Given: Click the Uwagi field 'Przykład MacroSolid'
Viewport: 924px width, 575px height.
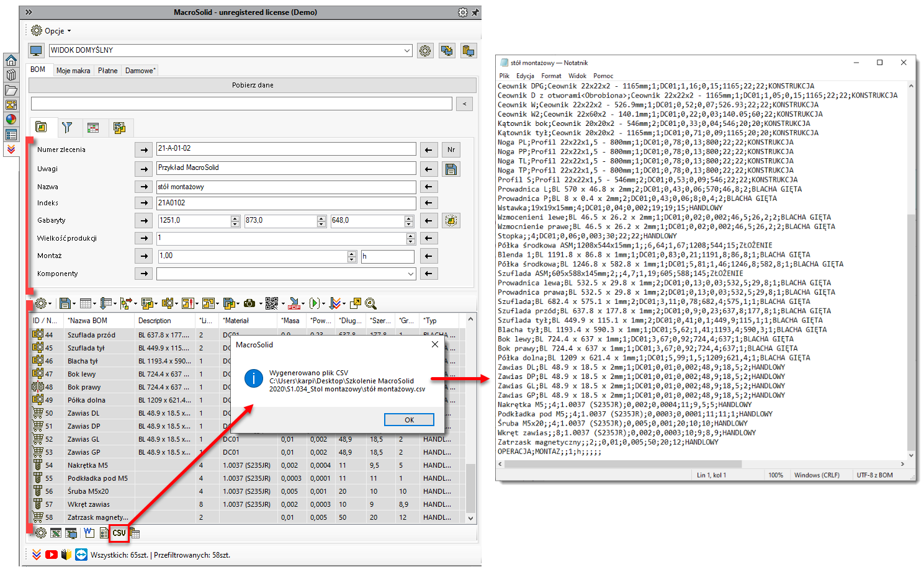Looking at the screenshot, I should 286,168.
